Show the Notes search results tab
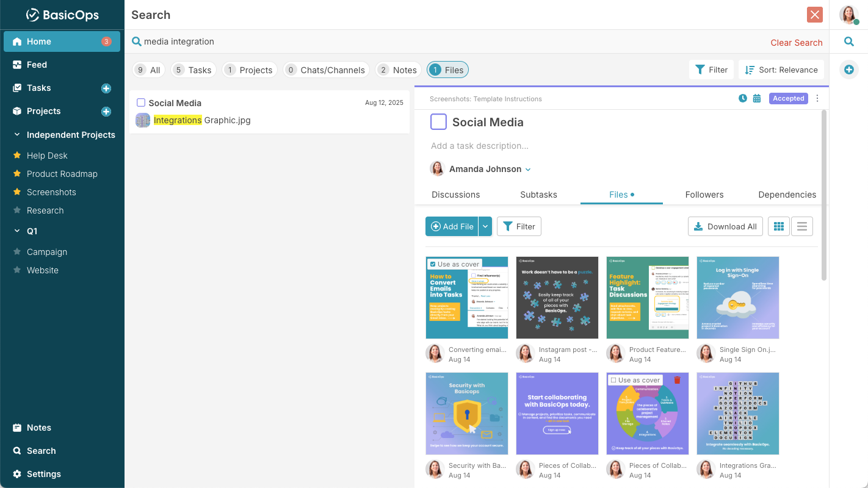The height and width of the screenshot is (488, 868). tap(399, 70)
